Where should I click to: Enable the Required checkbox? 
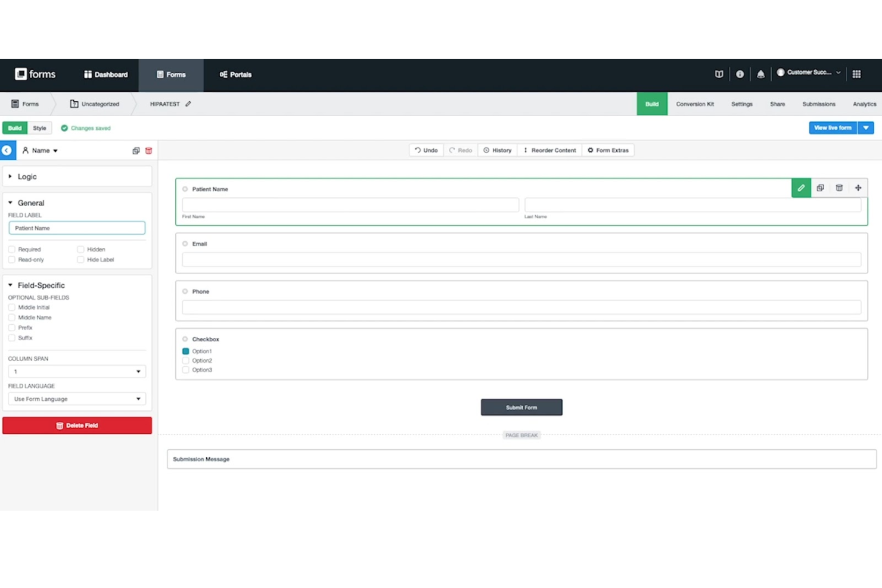coord(12,249)
